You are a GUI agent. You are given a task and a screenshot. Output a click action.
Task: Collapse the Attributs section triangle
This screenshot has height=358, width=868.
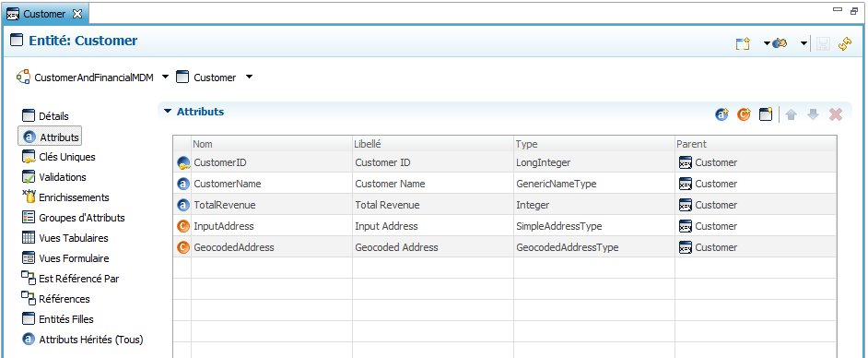pos(169,112)
